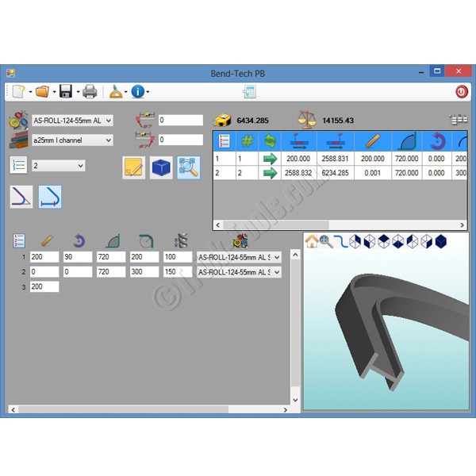Open the Open-folder dropdown arrow

point(54,92)
